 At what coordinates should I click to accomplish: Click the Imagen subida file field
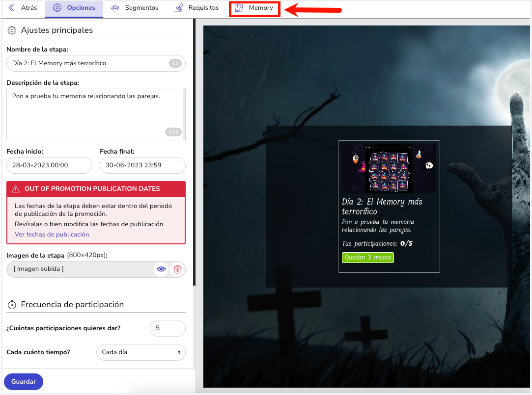point(96,269)
